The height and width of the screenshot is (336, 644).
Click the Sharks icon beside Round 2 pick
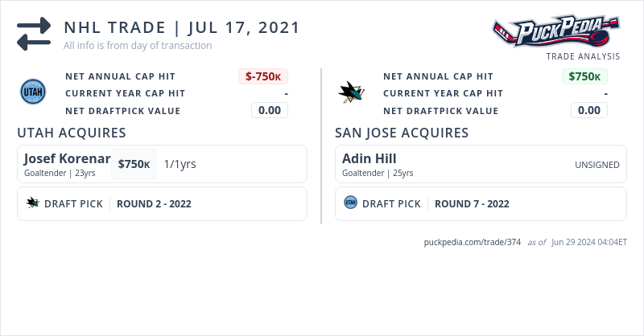click(x=33, y=203)
